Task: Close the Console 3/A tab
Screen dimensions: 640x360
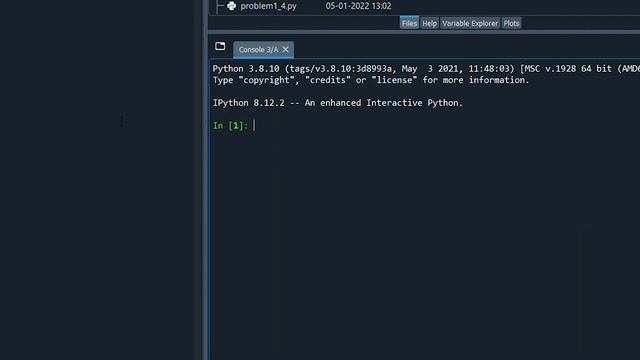Action: [285, 49]
